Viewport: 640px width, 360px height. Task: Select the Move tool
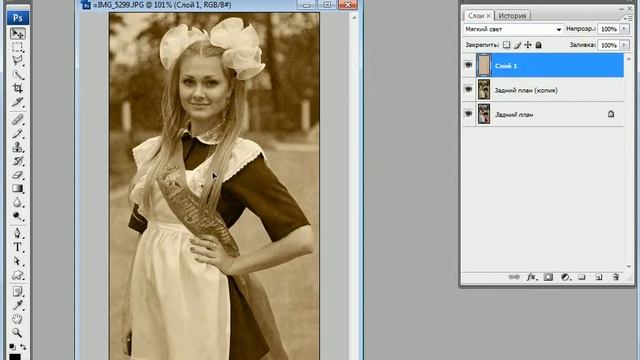17,33
